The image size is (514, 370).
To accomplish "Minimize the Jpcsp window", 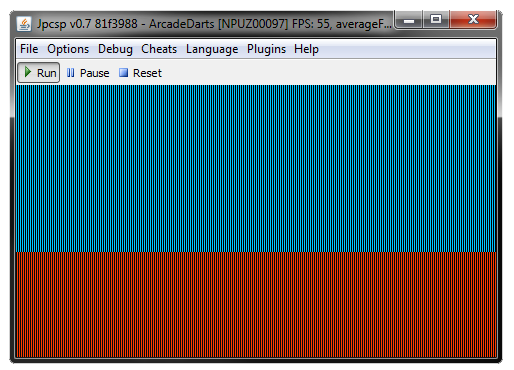I will [x=409, y=20].
